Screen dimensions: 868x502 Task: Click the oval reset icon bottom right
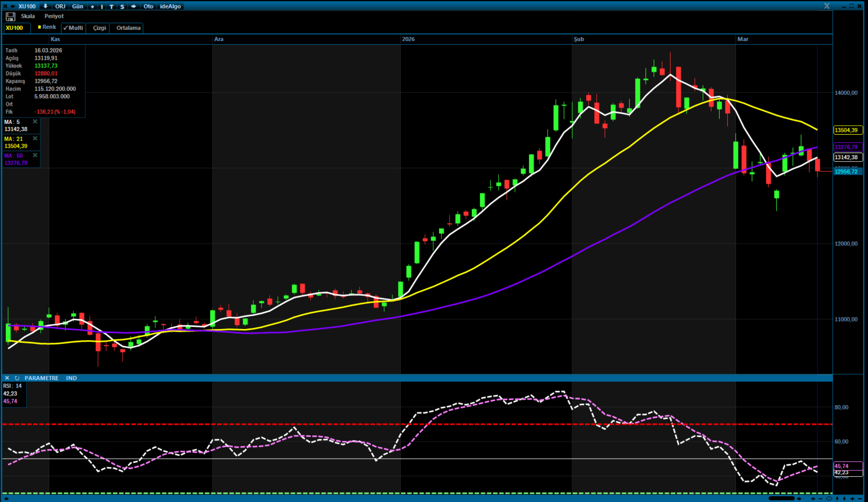pos(829,499)
